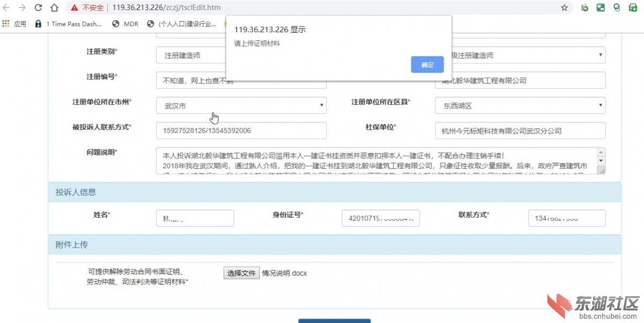Click the browser back arrow
This screenshot has height=323, width=644.
[6, 8]
